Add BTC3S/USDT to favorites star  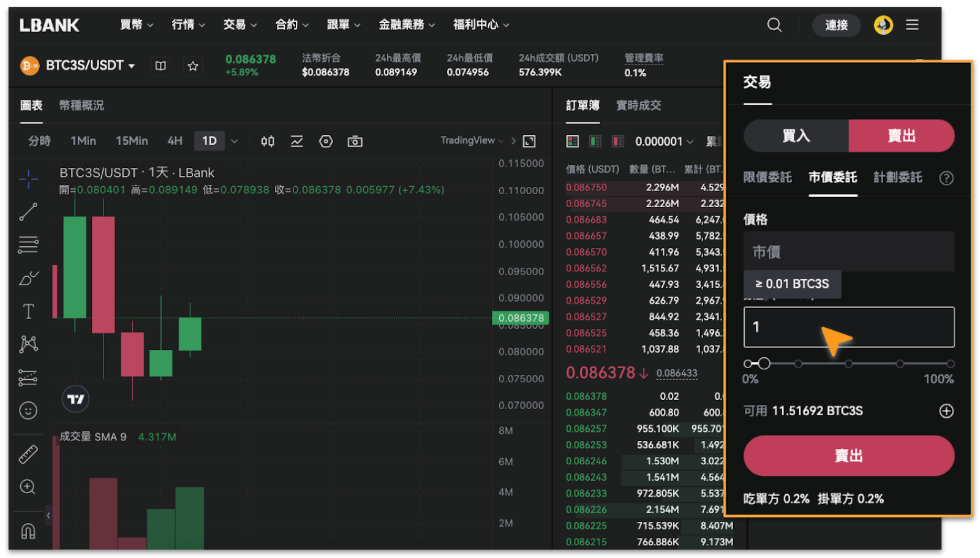[193, 66]
